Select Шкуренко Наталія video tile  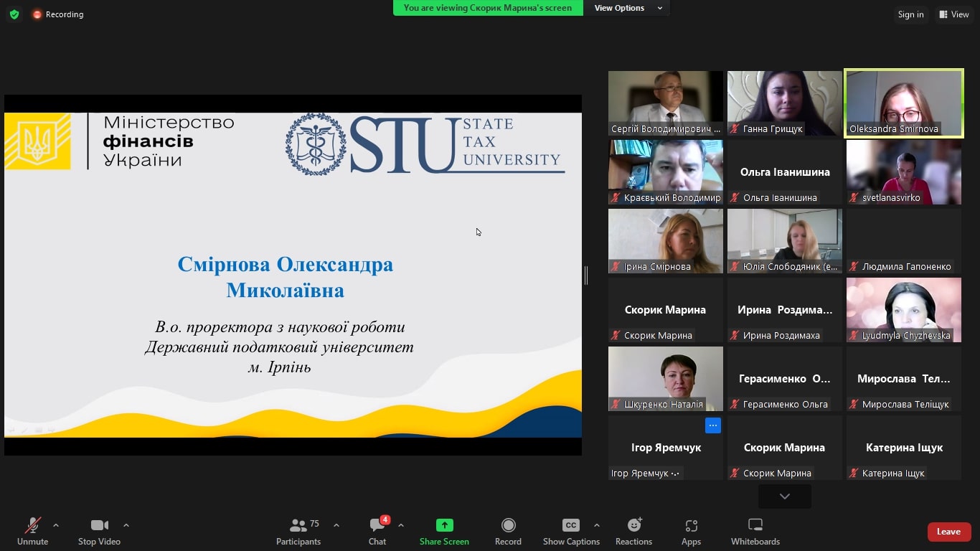pos(666,379)
